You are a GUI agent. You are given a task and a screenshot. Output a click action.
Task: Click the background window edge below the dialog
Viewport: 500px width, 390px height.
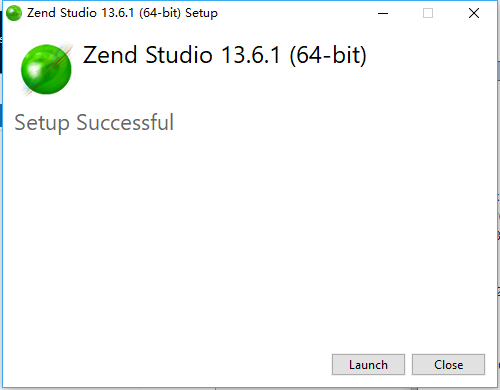click(x=250, y=389)
